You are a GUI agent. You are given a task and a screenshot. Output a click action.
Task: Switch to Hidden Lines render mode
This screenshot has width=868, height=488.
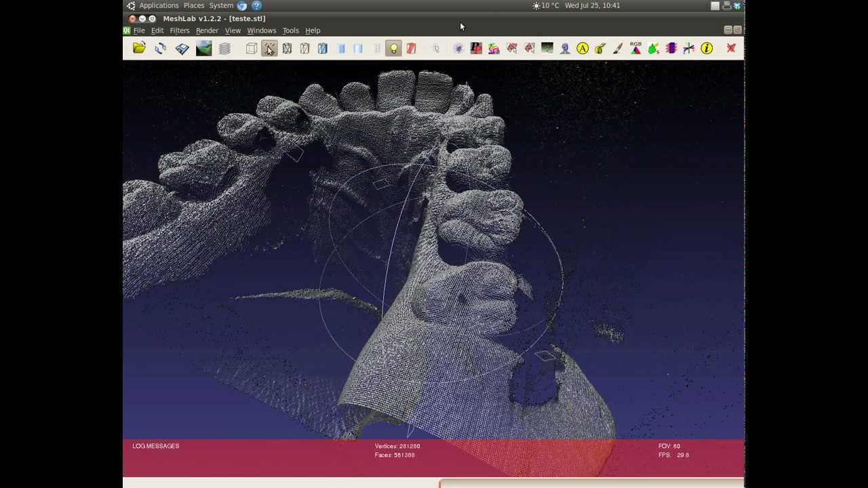tap(304, 48)
